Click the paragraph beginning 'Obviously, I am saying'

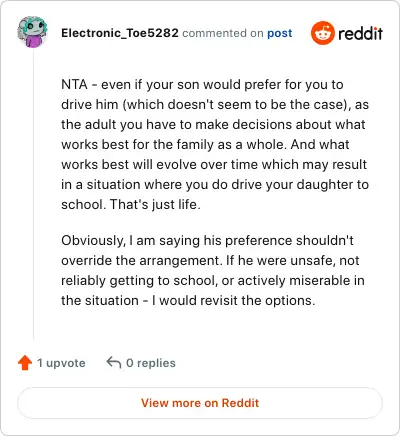tap(213, 270)
